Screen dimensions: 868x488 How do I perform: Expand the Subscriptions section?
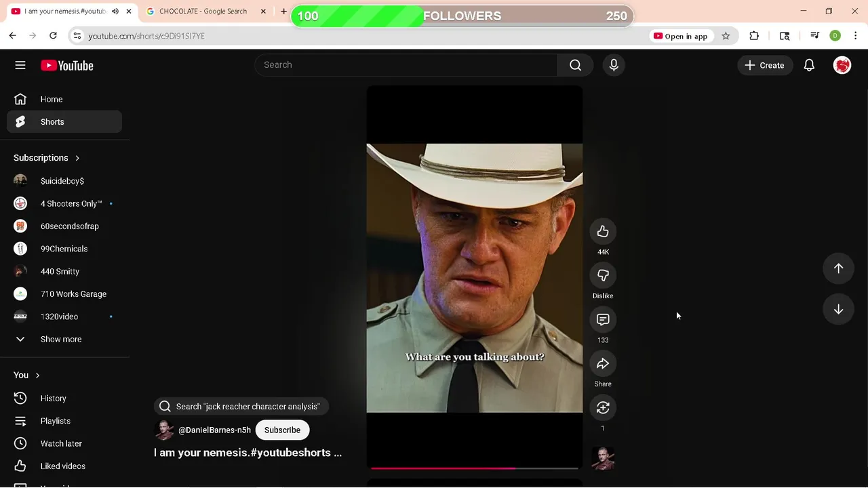click(47, 158)
